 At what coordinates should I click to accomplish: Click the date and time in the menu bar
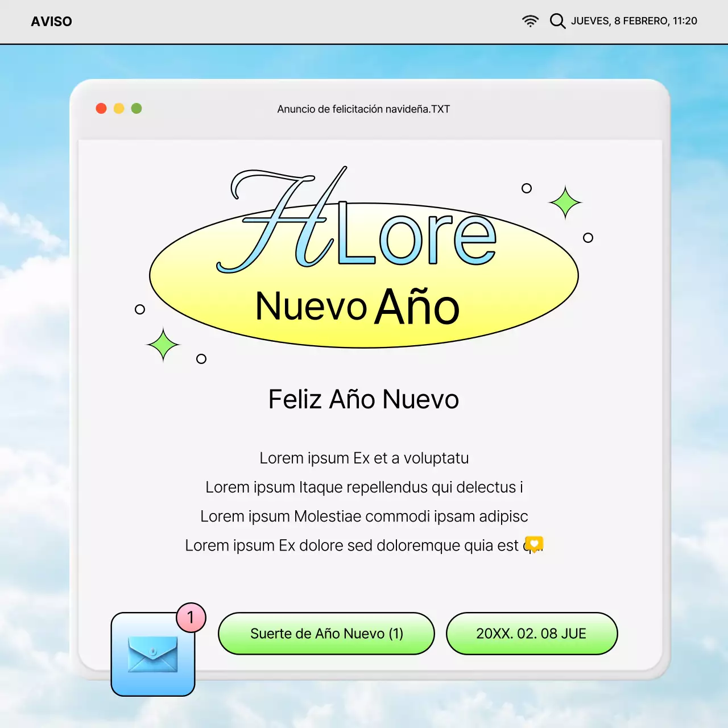[634, 21]
